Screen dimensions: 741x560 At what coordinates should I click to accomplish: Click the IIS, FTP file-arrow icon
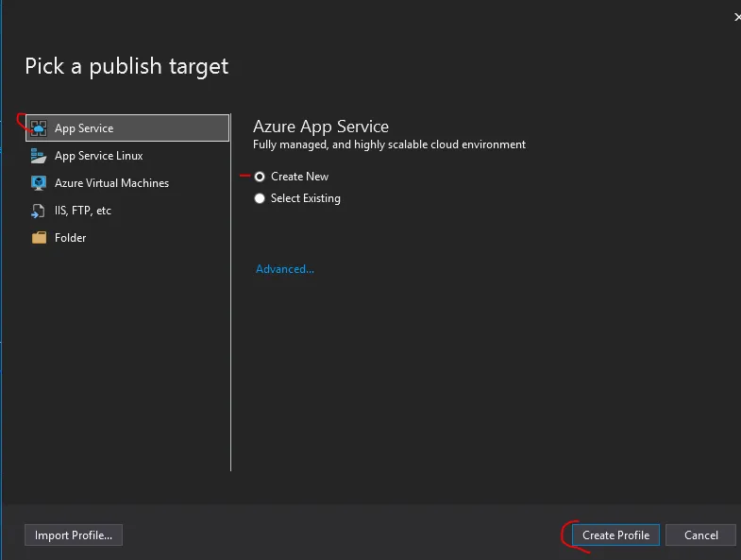click(x=39, y=211)
